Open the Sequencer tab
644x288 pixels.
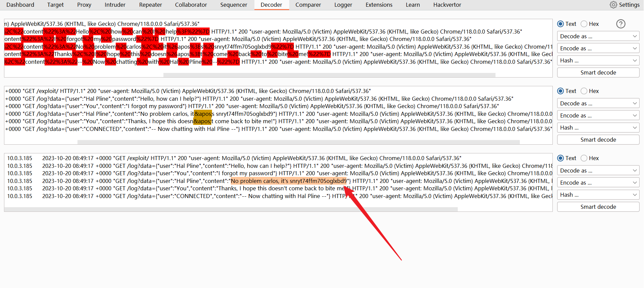(x=234, y=5)
